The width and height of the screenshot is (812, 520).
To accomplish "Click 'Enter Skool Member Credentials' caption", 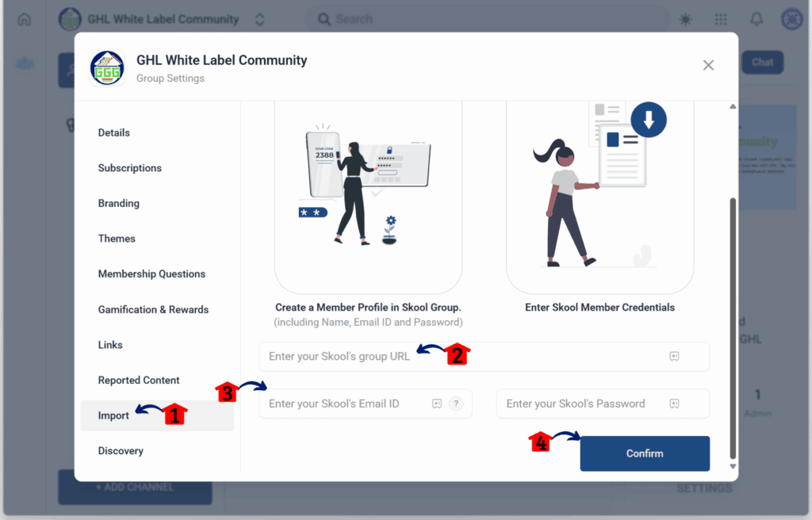I will pyautogui.click(x=599, y=307).
